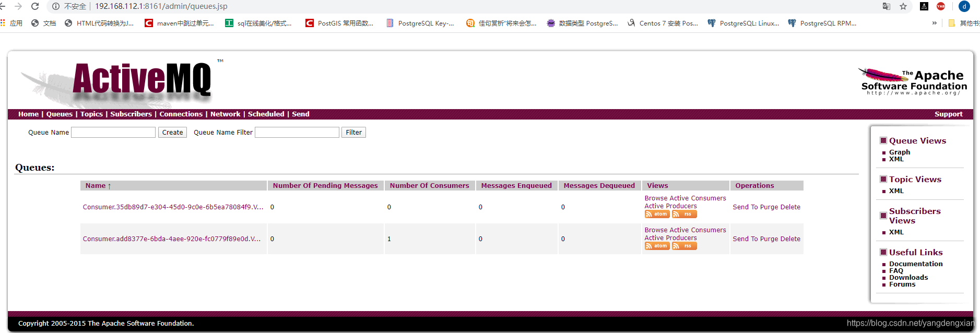
Task: Open the maven中跳过单元 bookmark
Action: click(x=179, y=23)
